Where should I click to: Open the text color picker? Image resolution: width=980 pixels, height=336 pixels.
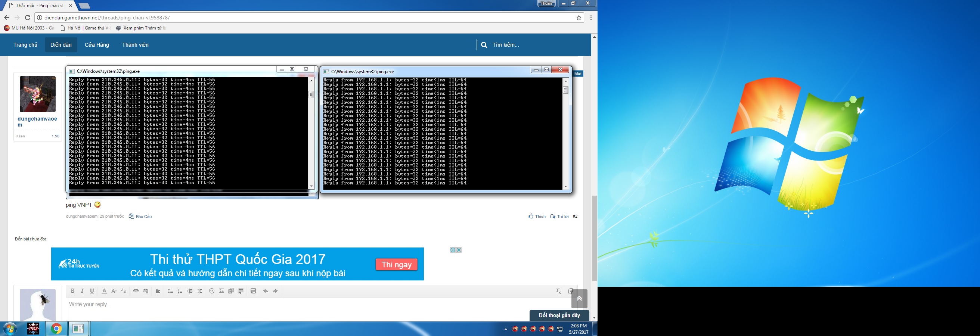pyautogui.click(x=104, y=291)
